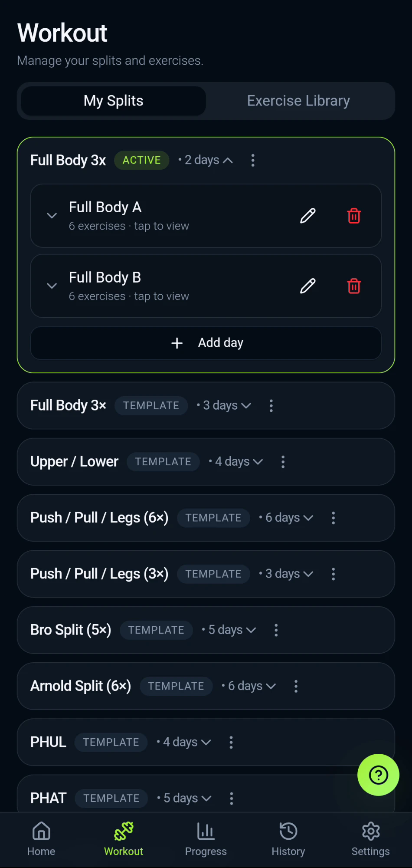This screenshot has width=412, height=868.
Task: Edit Full Body A with pencil icon
Action: click(307, 216)
